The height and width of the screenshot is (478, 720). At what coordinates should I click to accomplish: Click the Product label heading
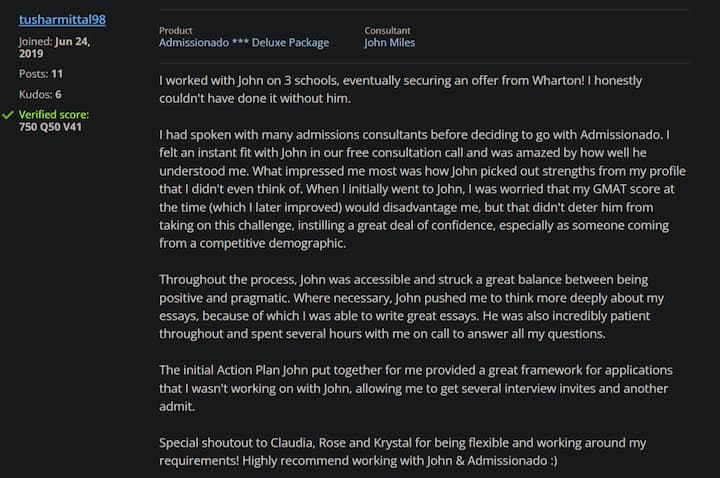(175, 31)
